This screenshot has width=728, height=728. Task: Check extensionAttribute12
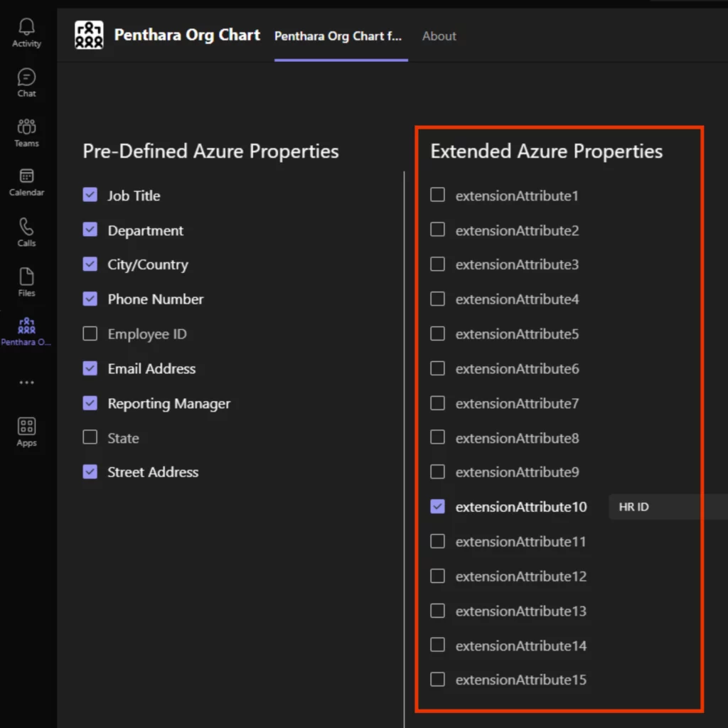[437, 576]
